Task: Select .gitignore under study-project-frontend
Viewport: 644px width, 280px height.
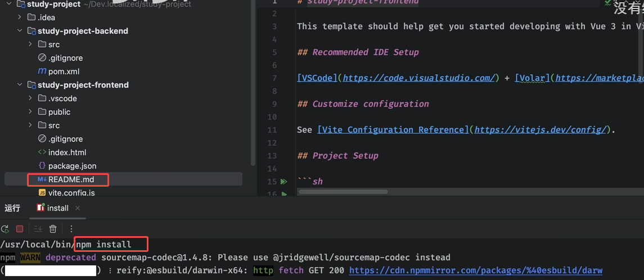Action: coord(65,139)
